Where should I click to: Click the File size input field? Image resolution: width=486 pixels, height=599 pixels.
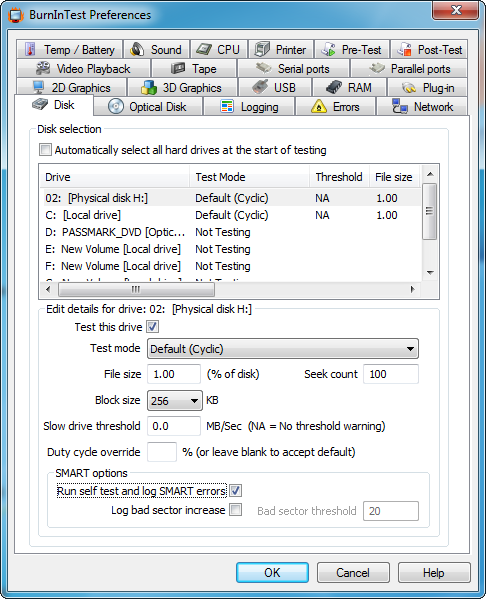[174, 374]
